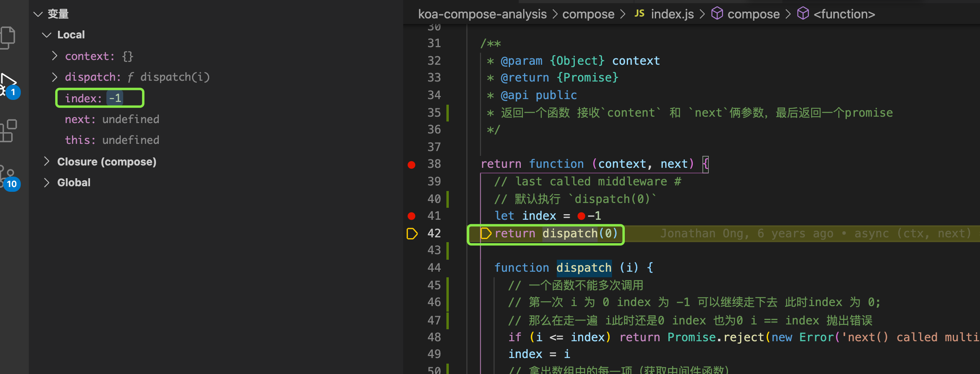
Task: Click compose symbol breadcrumb with cube icon
Action: [746, 14]
